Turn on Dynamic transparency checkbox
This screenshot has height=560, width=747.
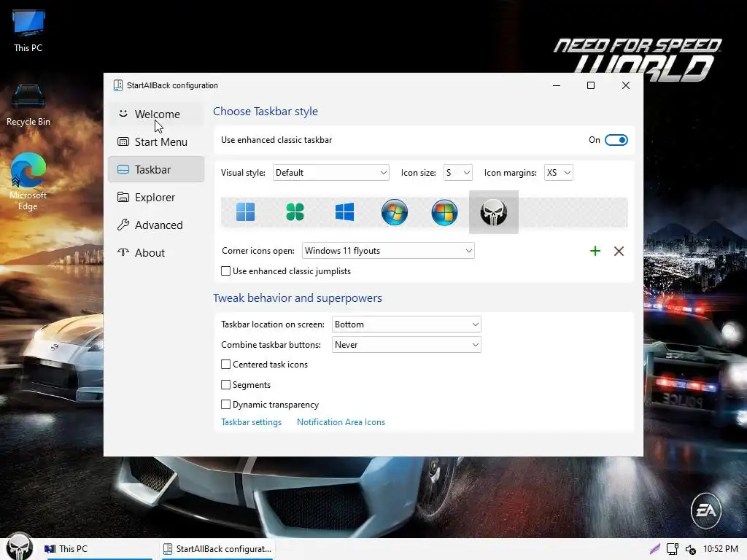[226, 404]
